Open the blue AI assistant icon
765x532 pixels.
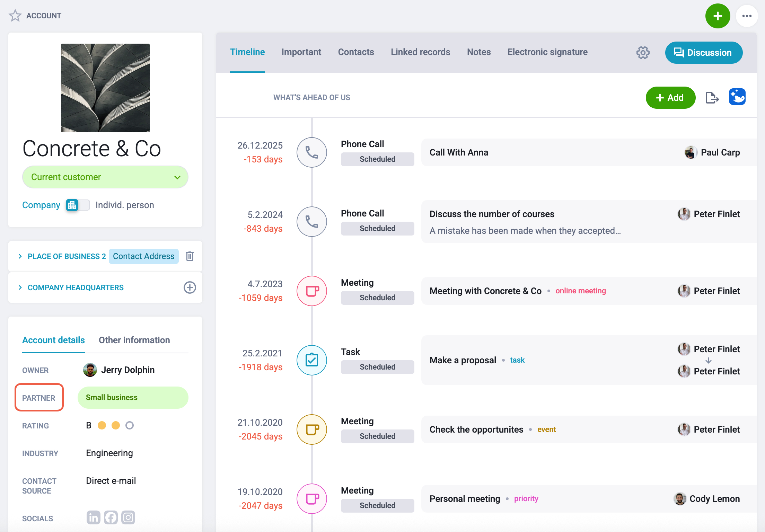737,97
